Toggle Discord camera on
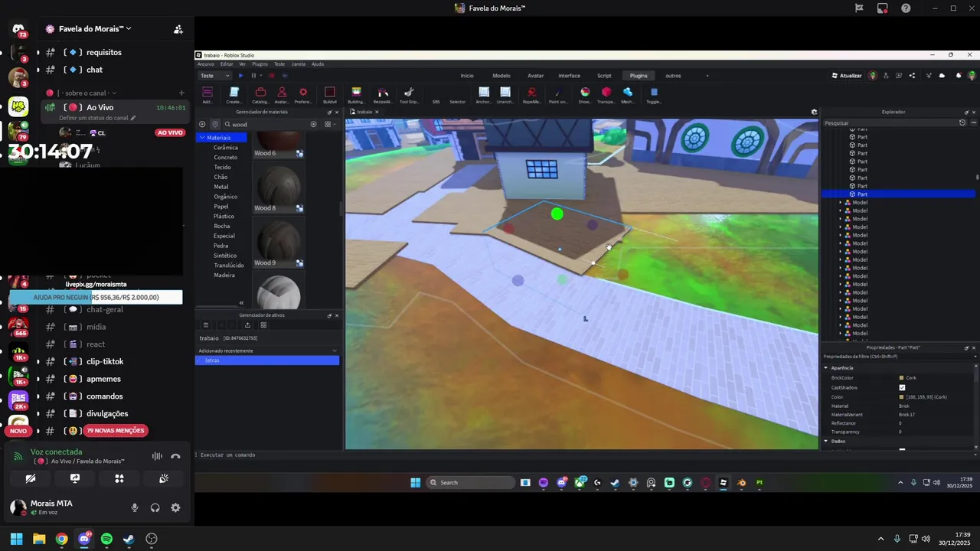980x551 pixels. point(31,478)
